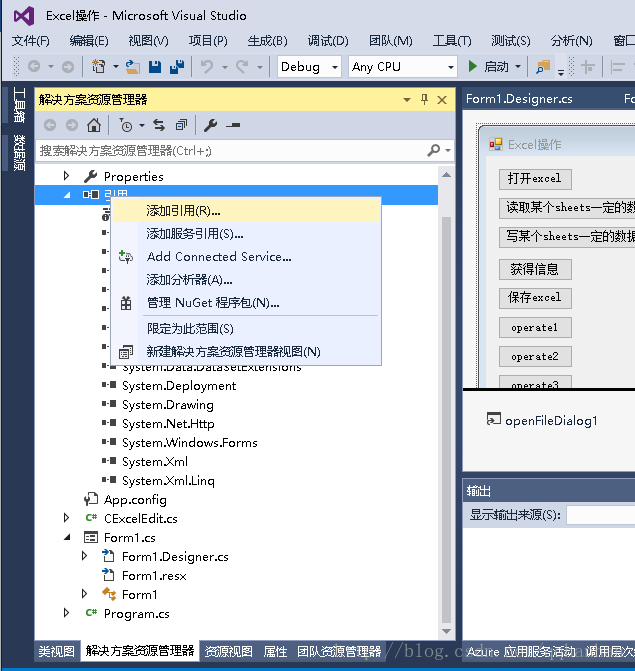635x671 pixels.
Task: Pin the Solution Explorer with pushpin icon
Action: [x=424, y=100]
